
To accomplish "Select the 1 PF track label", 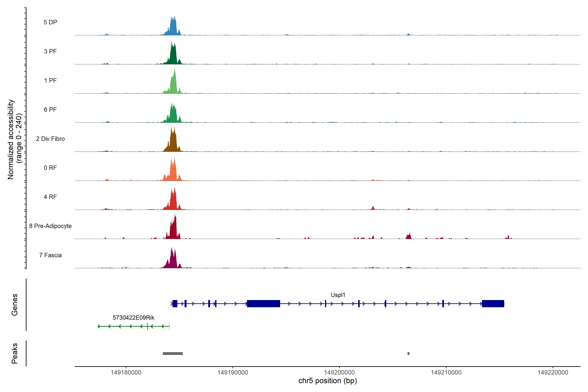I will (x=50, y=81).
